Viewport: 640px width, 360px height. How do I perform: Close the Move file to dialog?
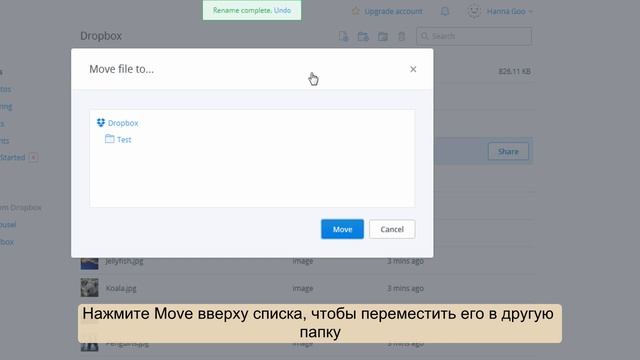[413, 69]
